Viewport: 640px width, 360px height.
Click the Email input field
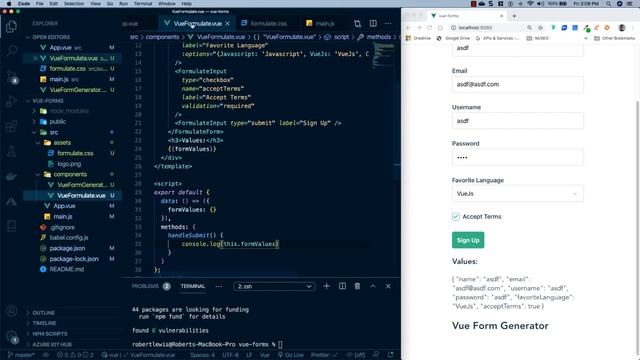[x=518, y=84]
